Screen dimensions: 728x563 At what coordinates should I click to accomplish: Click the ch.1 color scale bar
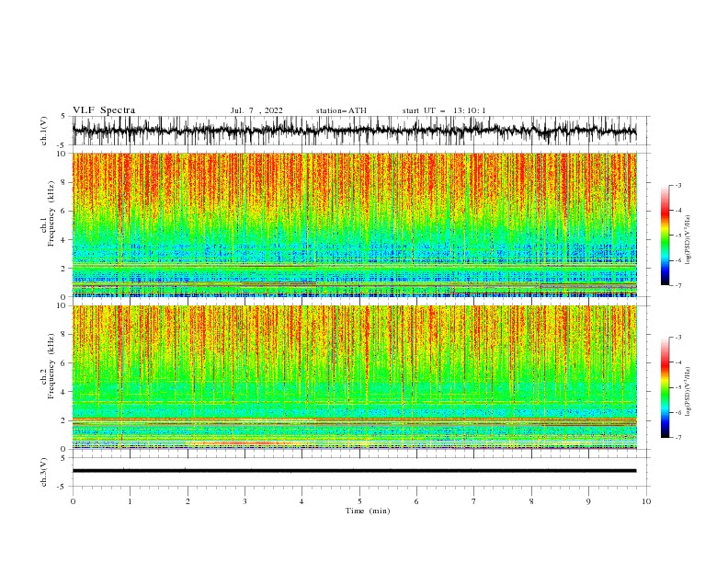665,236
